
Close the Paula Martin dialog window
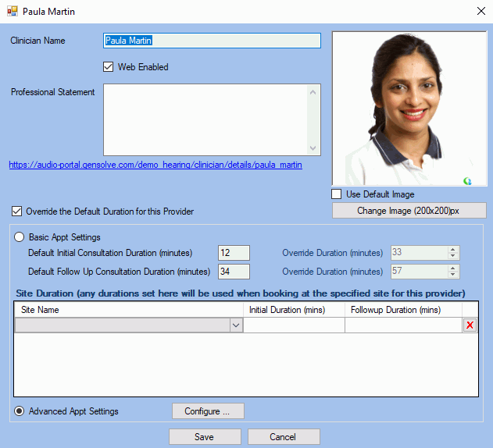coord(480,12)
